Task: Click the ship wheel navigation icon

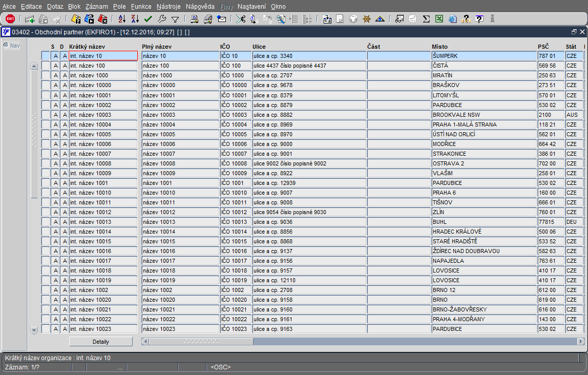Action: coord(367,19)
